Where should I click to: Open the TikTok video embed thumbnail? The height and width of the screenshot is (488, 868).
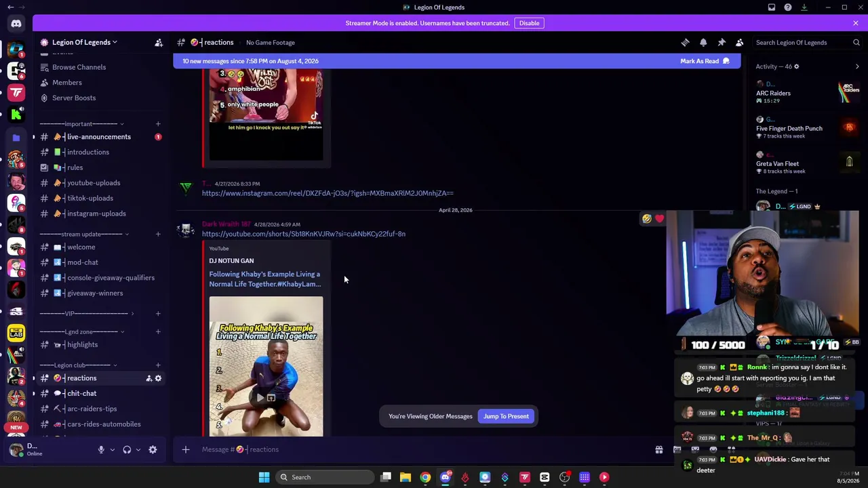(266, 114)
